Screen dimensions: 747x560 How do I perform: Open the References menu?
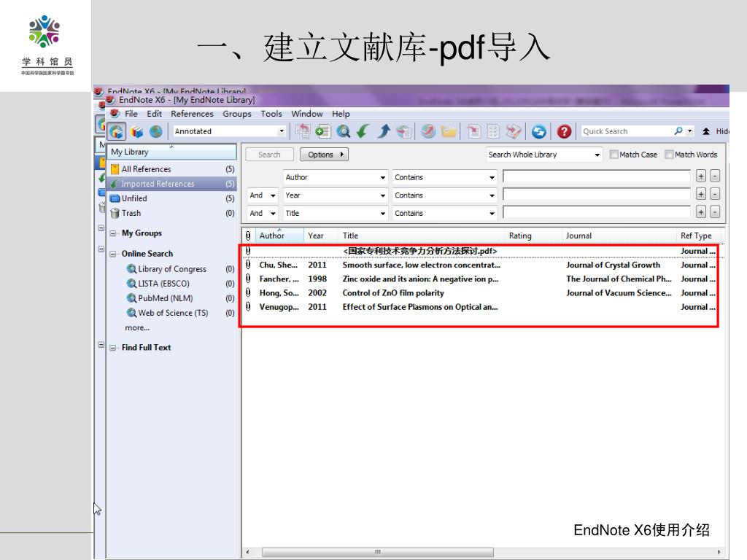[192, 113]
